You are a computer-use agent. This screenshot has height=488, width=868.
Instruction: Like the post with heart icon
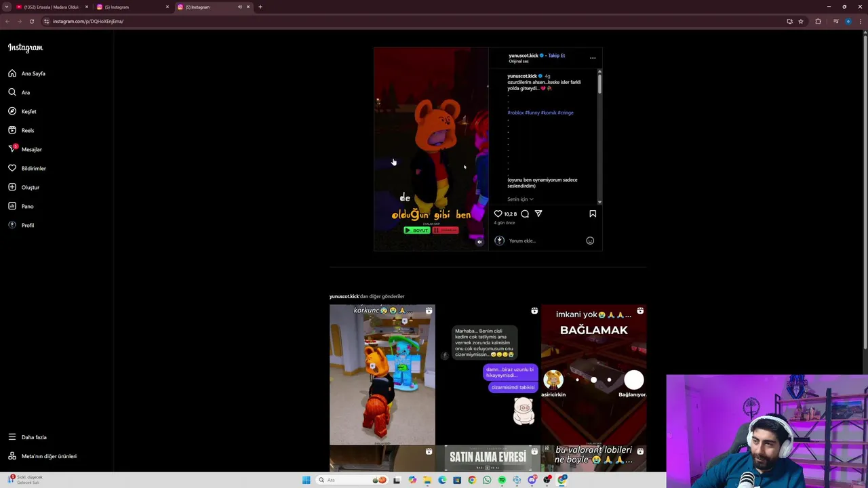(498, 213)
